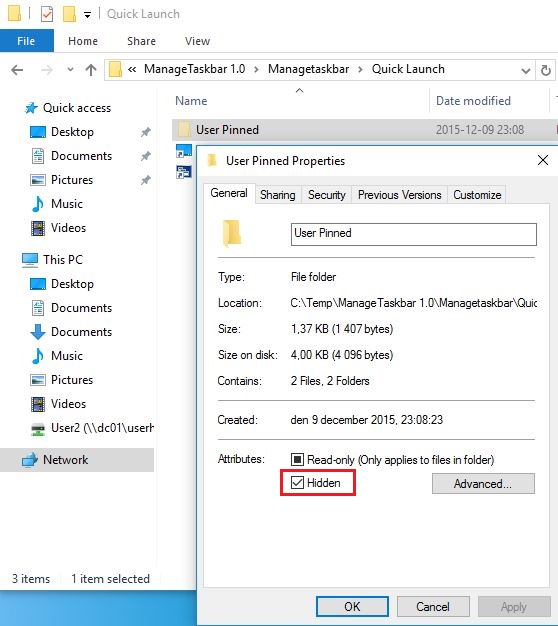Image resolution: width=558 pixels, height=626 pixels.
Task: Select Network in navigation pane
Action: click(x=77, y=460)
